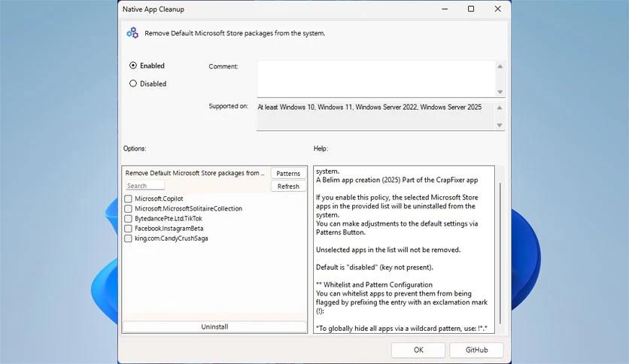This screenshot has width=629, height=364.
Task: Check the Microsoft.Copilot checkbox
Action: click(129, 199)
